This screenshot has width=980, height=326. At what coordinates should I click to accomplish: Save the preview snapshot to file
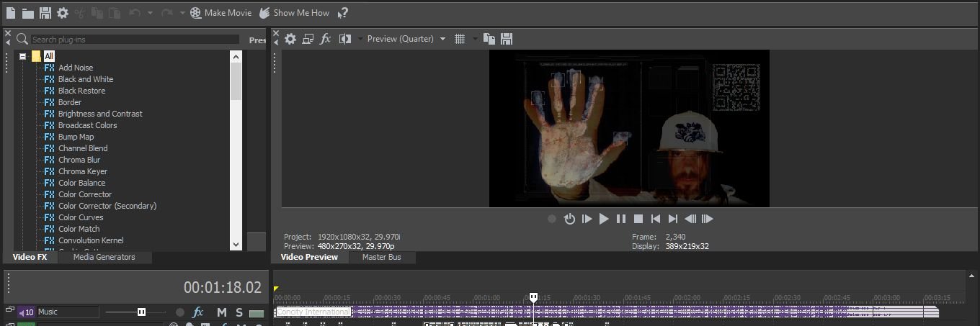[x=507, y=39]
